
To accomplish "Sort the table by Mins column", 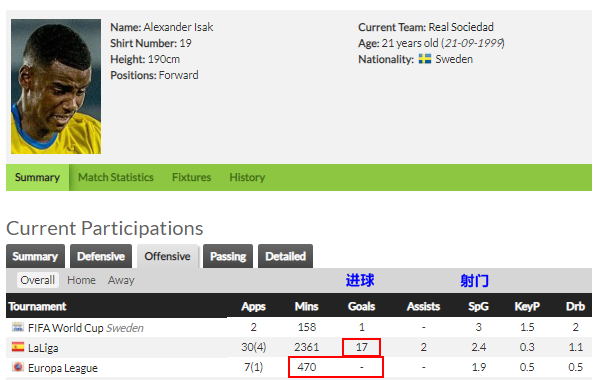I will pyautogui.click(x=307, y=306).
